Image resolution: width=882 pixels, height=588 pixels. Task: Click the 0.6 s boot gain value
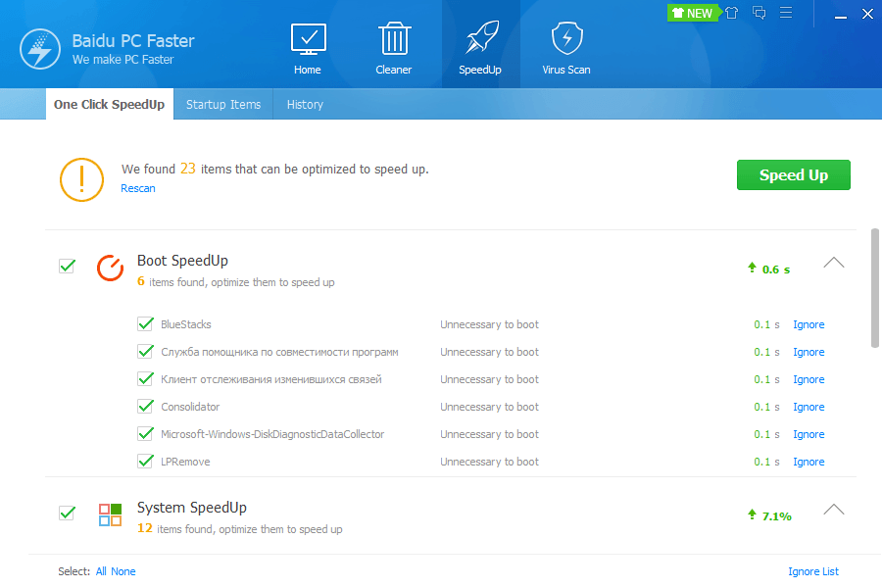coord(776,269)
